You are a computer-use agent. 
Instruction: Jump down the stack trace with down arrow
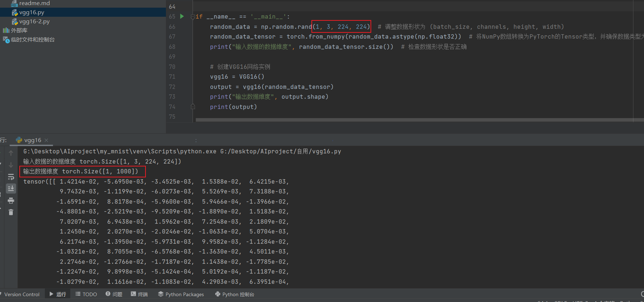[11, 165]
